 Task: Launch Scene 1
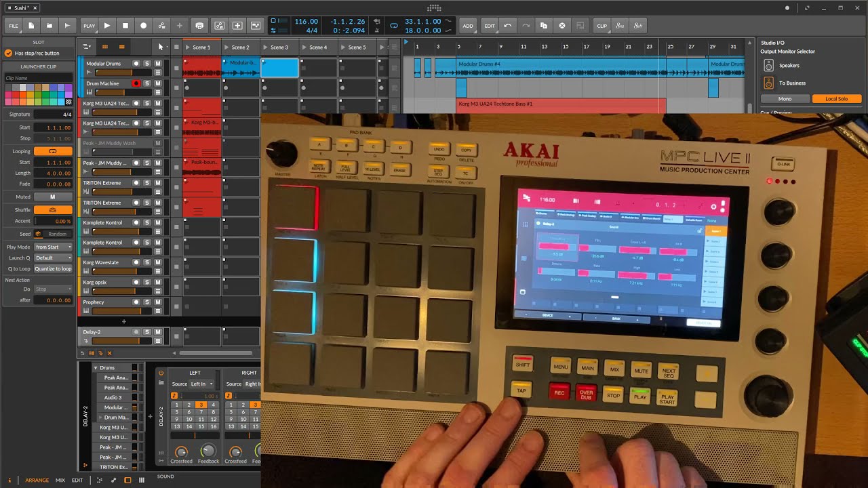189,47
